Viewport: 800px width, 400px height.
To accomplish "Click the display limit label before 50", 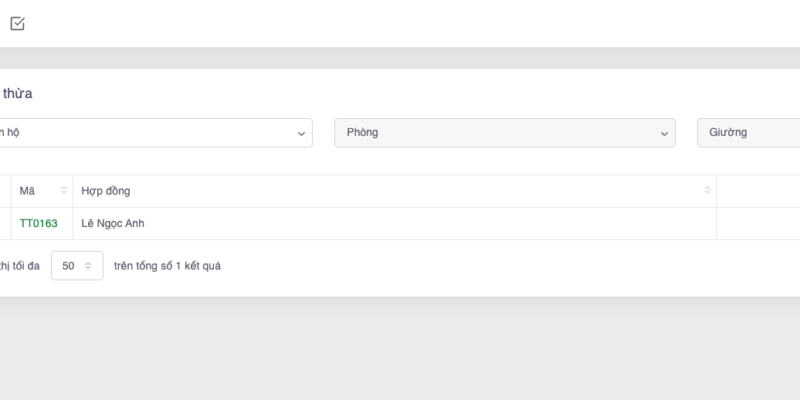I will tap(20, 266).
